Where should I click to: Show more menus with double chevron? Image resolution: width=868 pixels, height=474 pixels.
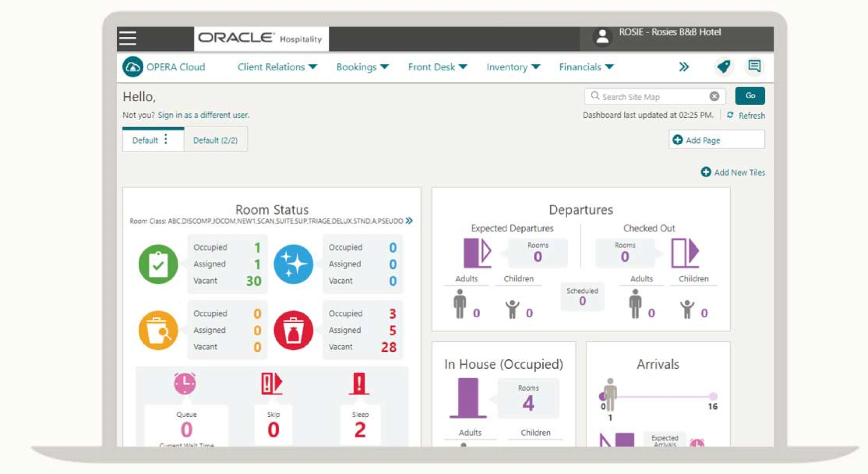pos(684,67)
